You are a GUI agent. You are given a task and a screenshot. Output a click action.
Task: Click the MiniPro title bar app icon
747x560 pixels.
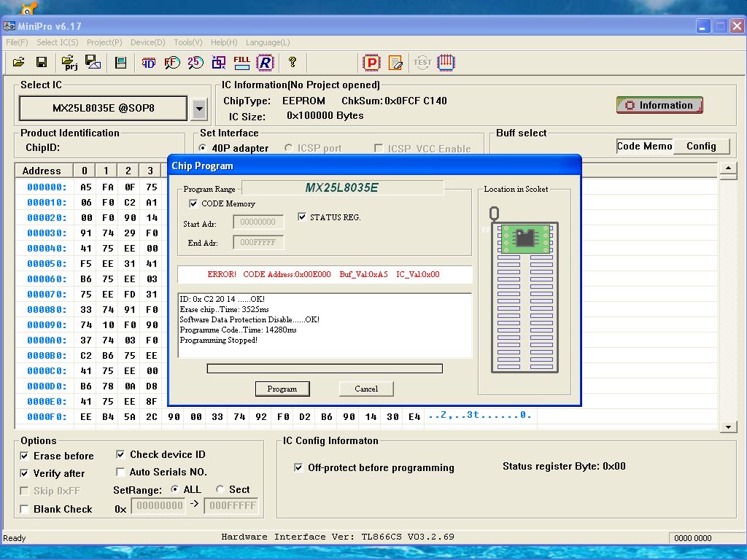tap(9, 26)
